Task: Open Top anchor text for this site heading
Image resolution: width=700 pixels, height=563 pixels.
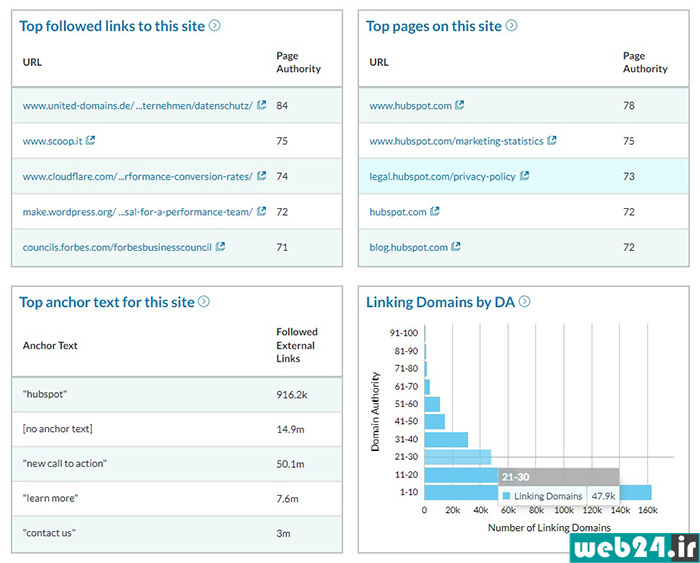Action: point(107,302)
